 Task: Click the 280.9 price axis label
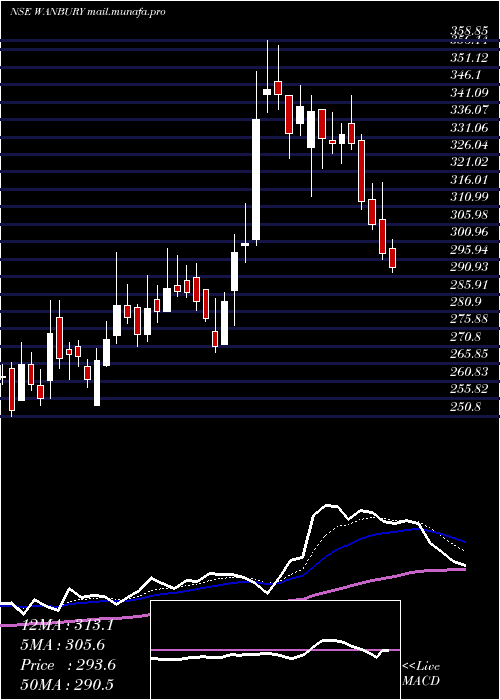coord(466,302)
